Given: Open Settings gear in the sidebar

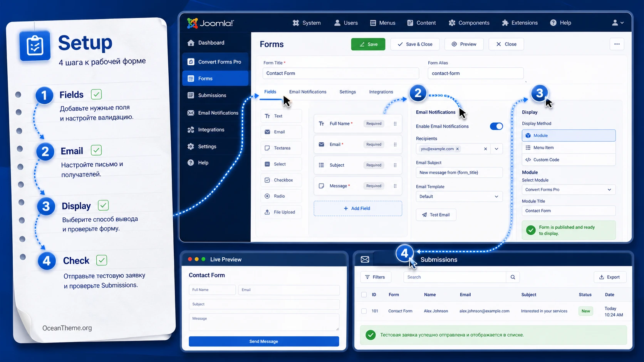Looking at the screenshot, I should [191, 147].
